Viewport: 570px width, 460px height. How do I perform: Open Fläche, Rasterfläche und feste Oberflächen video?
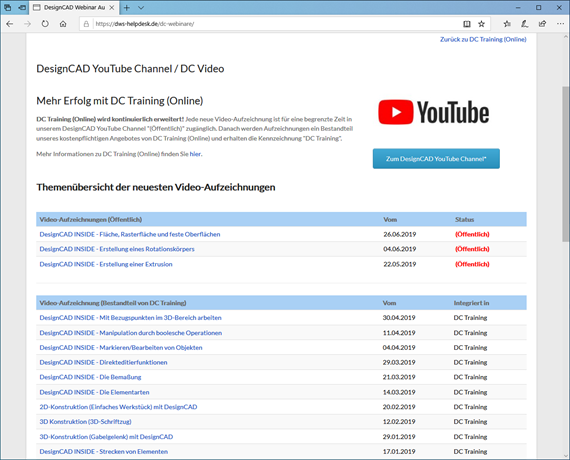click(x=130, y=234)
